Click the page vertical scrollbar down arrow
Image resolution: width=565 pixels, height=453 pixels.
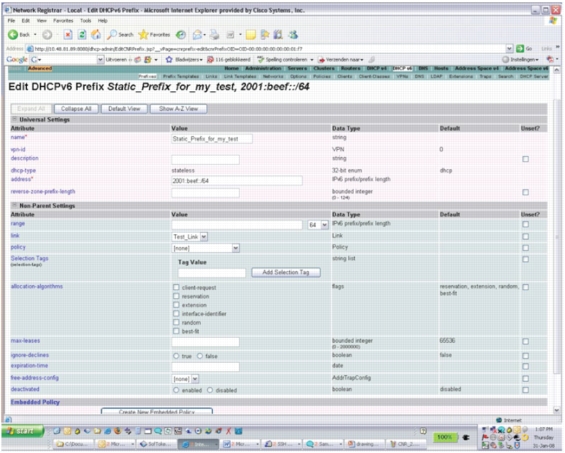click(557, 410)
